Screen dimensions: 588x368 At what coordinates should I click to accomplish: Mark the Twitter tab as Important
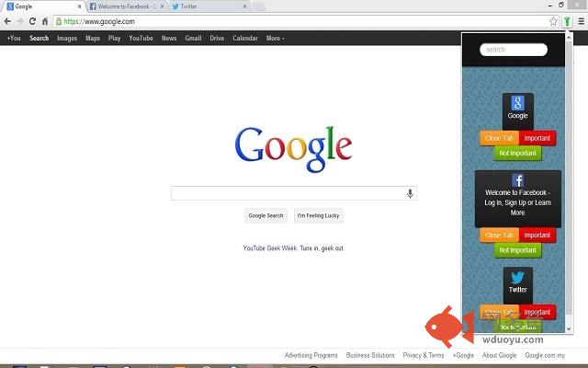click(x=537, y=312)
